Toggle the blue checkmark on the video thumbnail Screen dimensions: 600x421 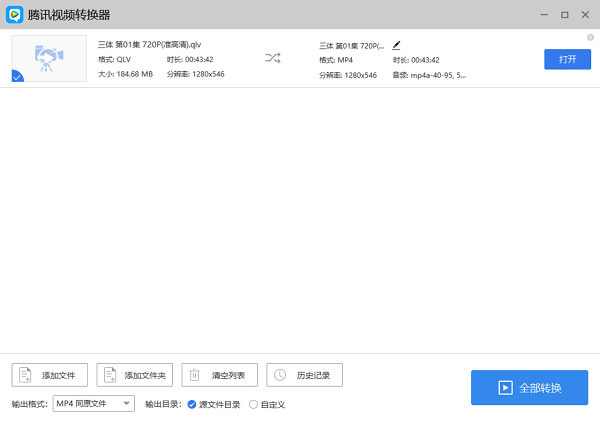[x=18, y=76]
